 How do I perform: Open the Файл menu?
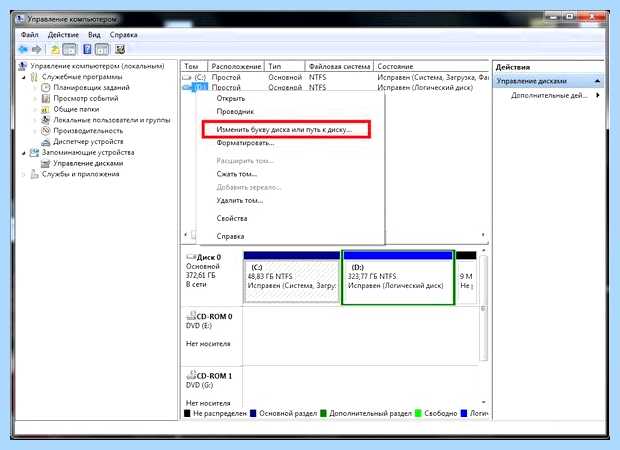(x=29, y=35)
